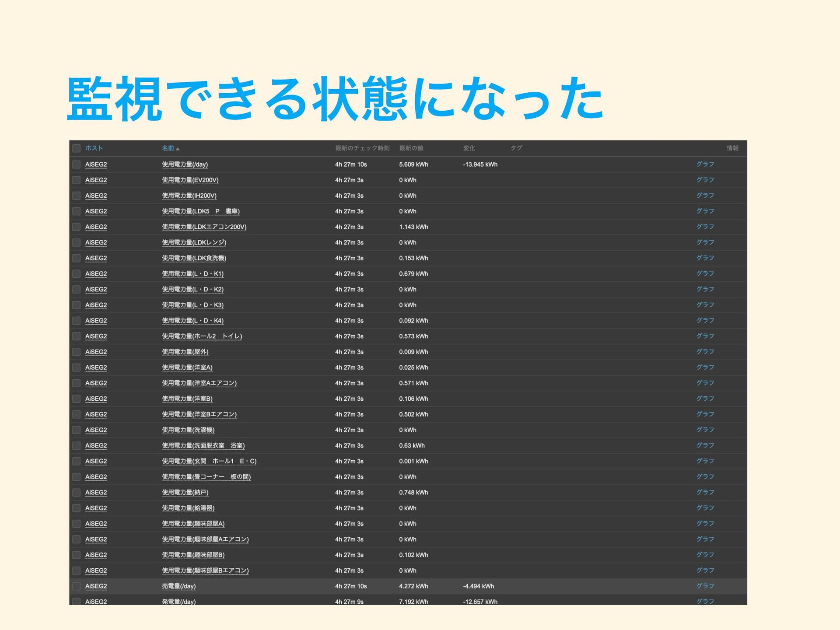Open AiSEG2 host in 使用電力量(LDK5 P 書庫) row

pos(96,211)
